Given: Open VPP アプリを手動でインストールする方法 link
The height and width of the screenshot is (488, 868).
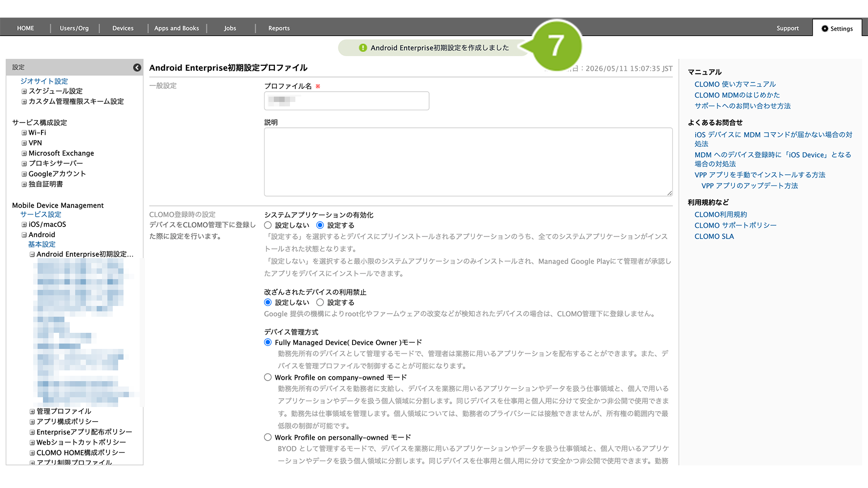Looking at the screenshot, I should (760, 175).
